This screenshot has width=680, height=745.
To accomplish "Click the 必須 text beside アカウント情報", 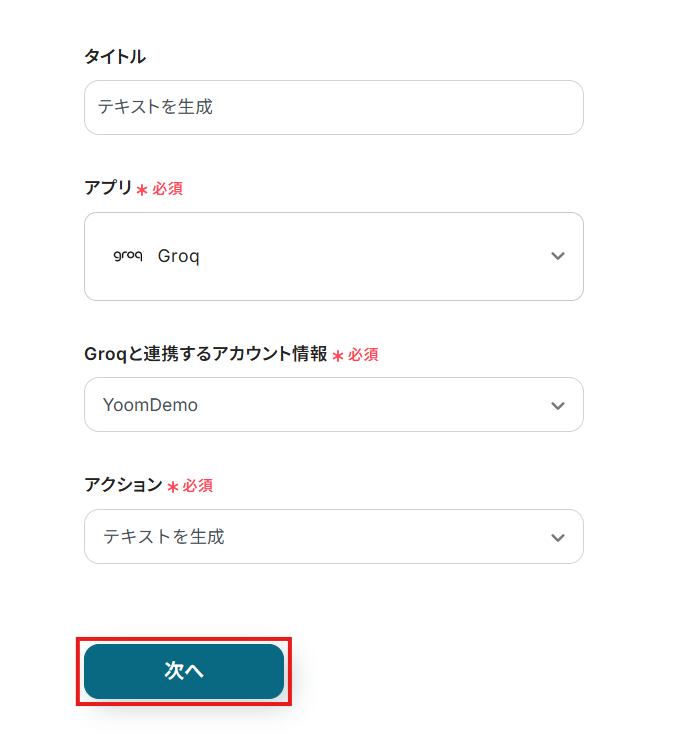I will point(363,354).
